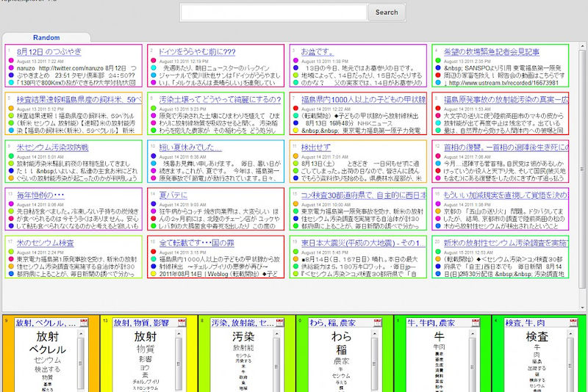Focus the search text field
588x392 pixels.
[x=273, y=12]
